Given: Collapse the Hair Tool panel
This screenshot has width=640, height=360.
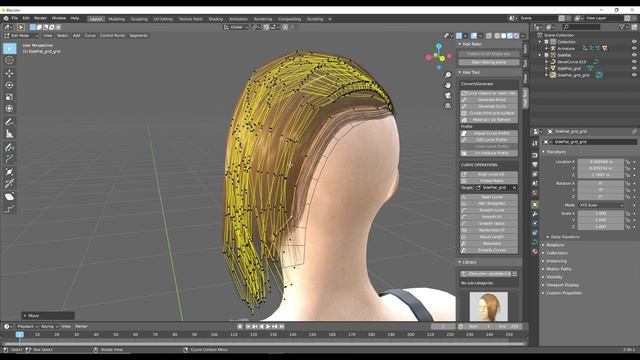Looking at the screenshot, I should pos(460,72).
